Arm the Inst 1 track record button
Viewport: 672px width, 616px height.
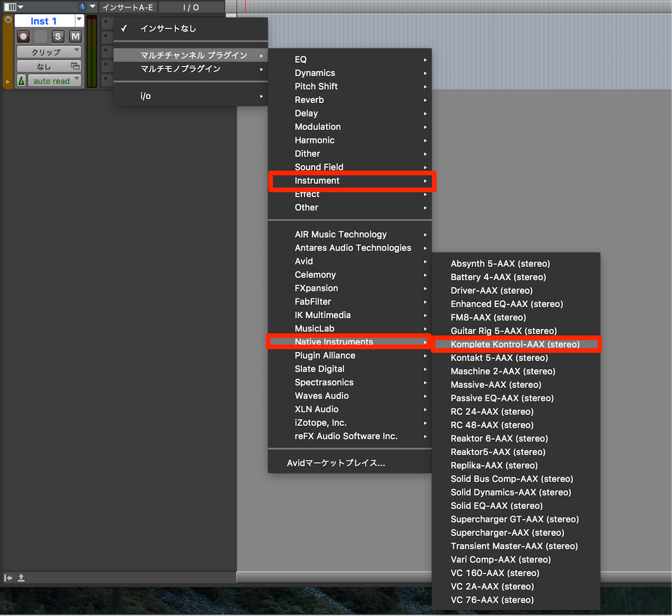[23, 36]
